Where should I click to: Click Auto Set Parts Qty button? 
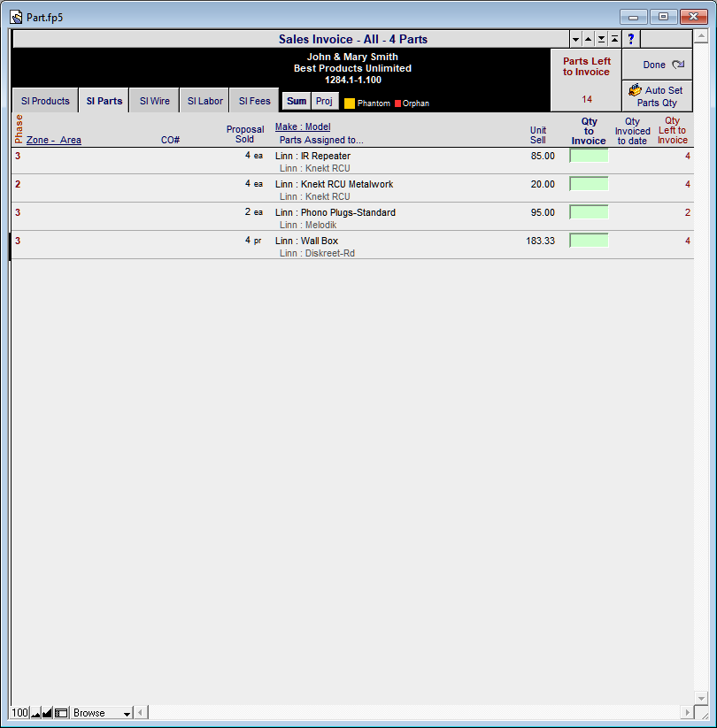657,96
